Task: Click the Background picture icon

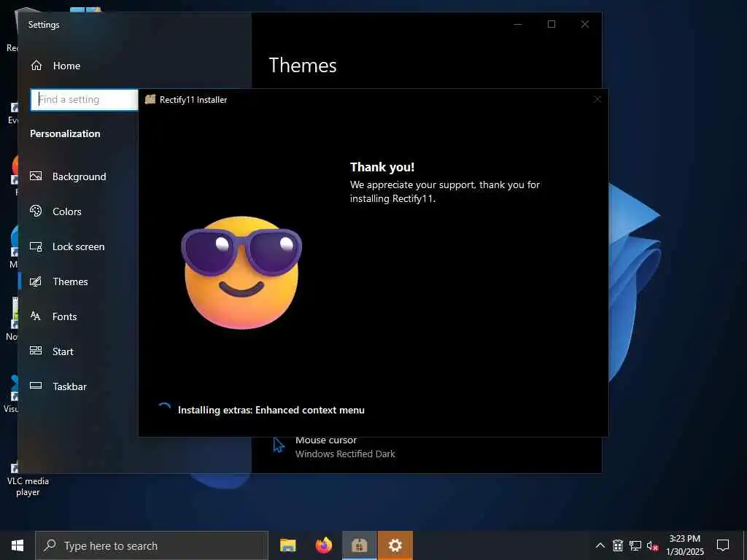Action: (x=36, y=176)
